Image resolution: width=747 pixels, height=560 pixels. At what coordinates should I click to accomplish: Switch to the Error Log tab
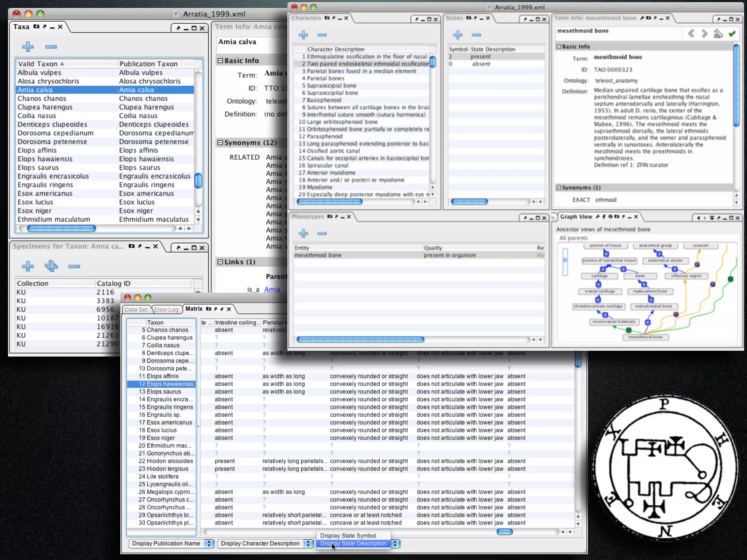click(166, 310)
